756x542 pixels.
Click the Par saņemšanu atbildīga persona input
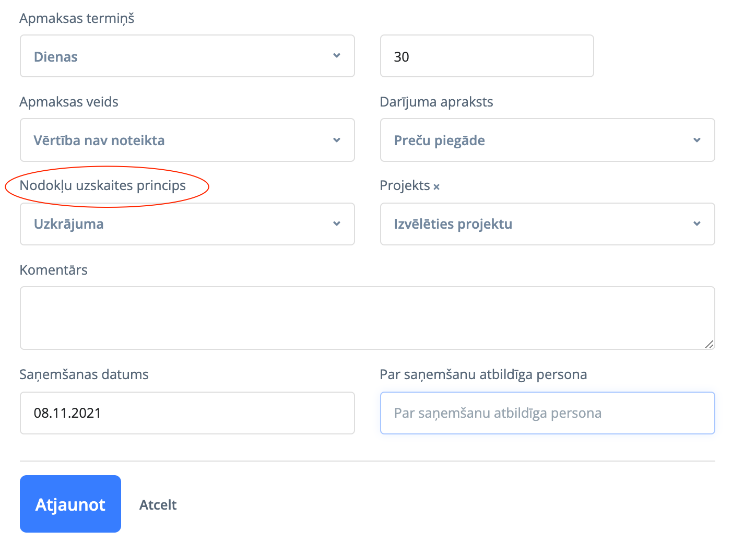tap(547, 413)
